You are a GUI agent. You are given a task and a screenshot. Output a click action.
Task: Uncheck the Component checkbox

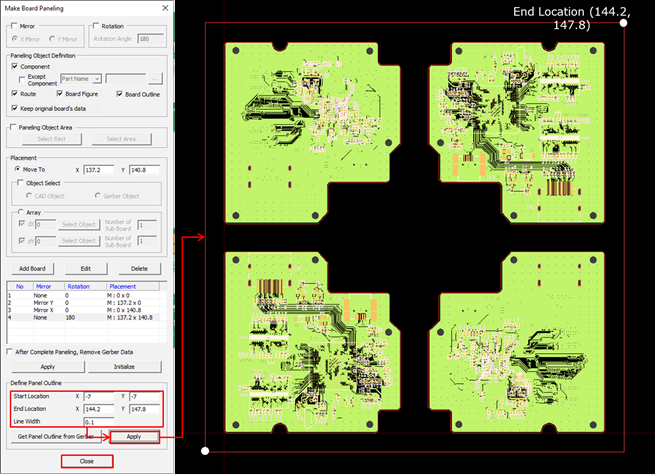15,66
